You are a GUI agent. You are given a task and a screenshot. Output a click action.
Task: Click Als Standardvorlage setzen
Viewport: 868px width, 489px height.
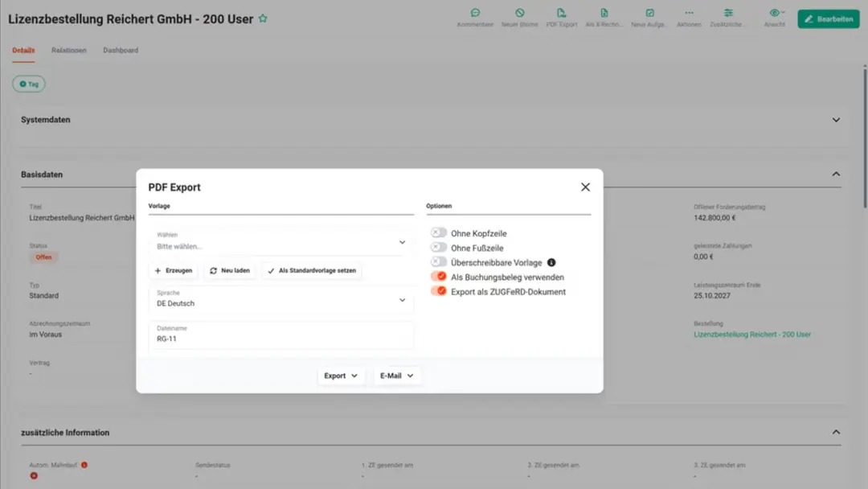[x=312, y=271]
